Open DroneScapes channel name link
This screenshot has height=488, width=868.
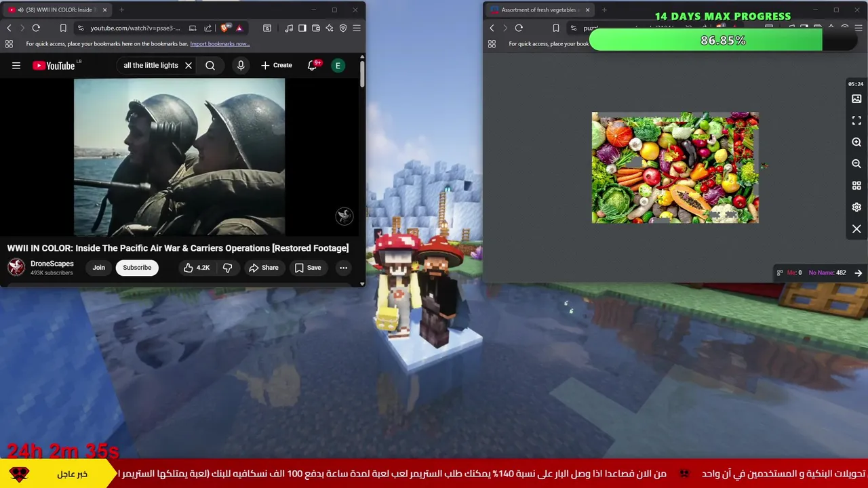point(52,264)
